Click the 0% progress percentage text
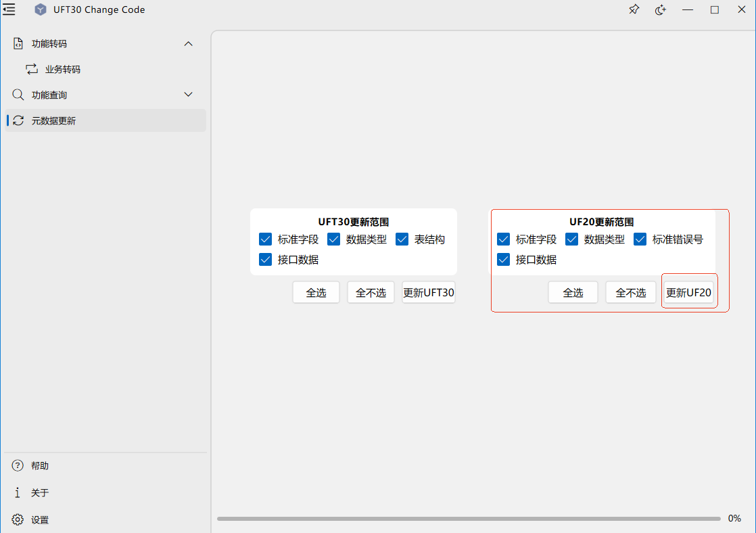This screenshot has width=756, height=533. point(734,519)
